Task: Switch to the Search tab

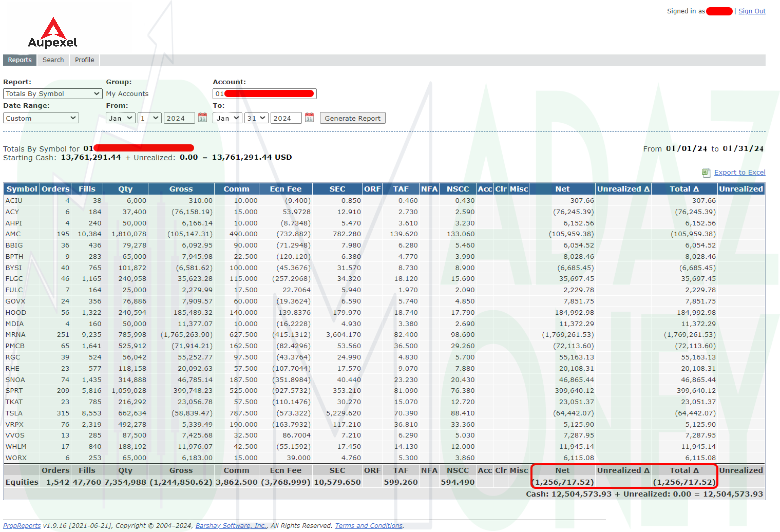Action: tap(53, 60)
